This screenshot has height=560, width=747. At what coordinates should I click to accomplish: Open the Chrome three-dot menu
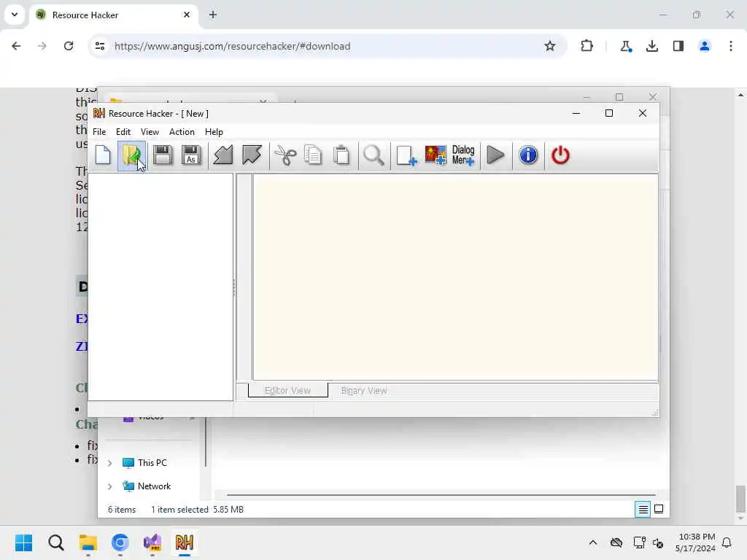click(x=731, y=46)
